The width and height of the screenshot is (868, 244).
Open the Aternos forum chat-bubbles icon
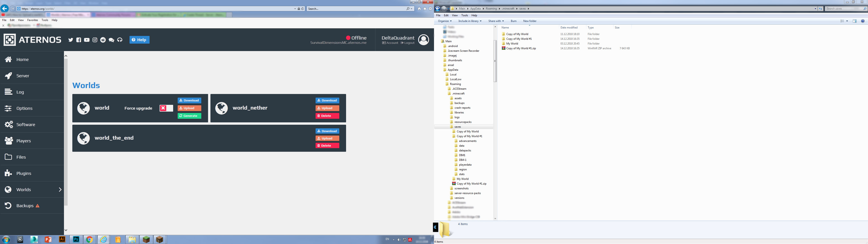coord(111,40)
